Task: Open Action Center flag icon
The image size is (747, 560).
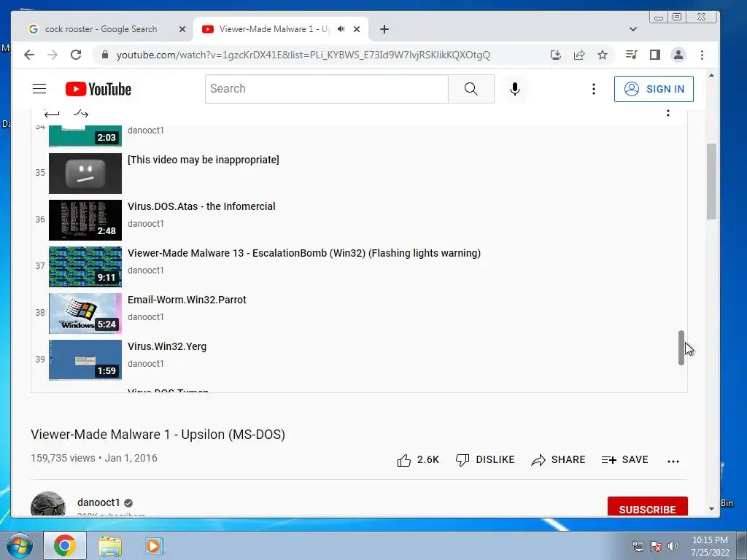Action: 656,546
